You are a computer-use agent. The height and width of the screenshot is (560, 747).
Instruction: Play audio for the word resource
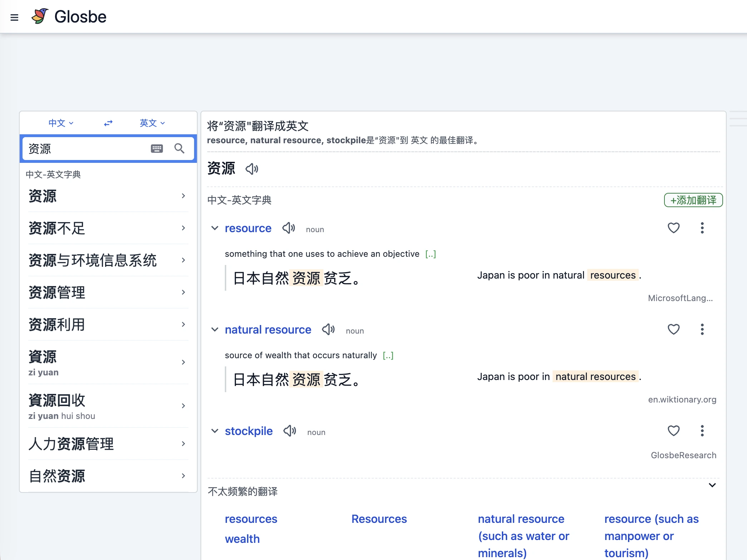pos(288,228)
